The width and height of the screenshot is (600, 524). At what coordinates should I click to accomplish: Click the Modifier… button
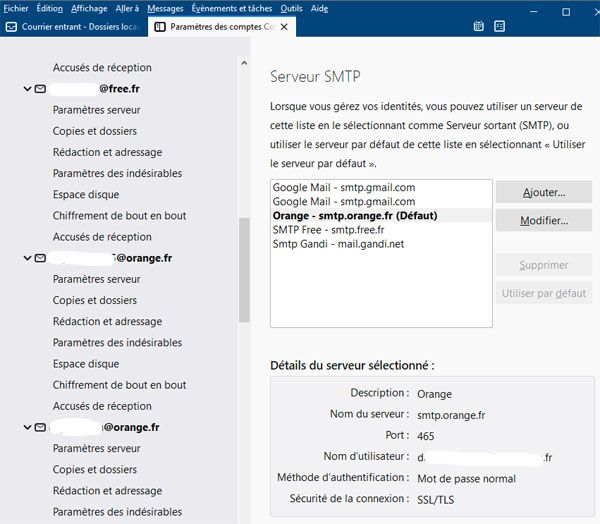543,220
